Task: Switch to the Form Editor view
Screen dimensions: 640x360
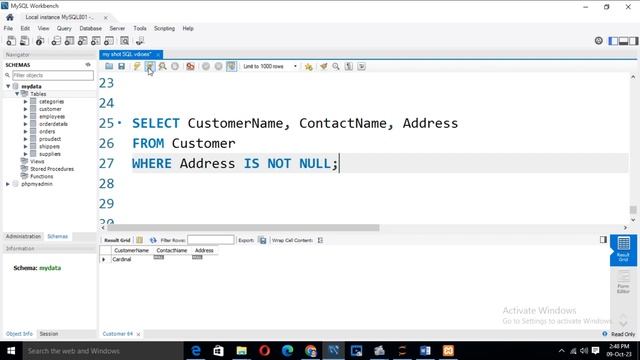Action: (x=623, y=282)
